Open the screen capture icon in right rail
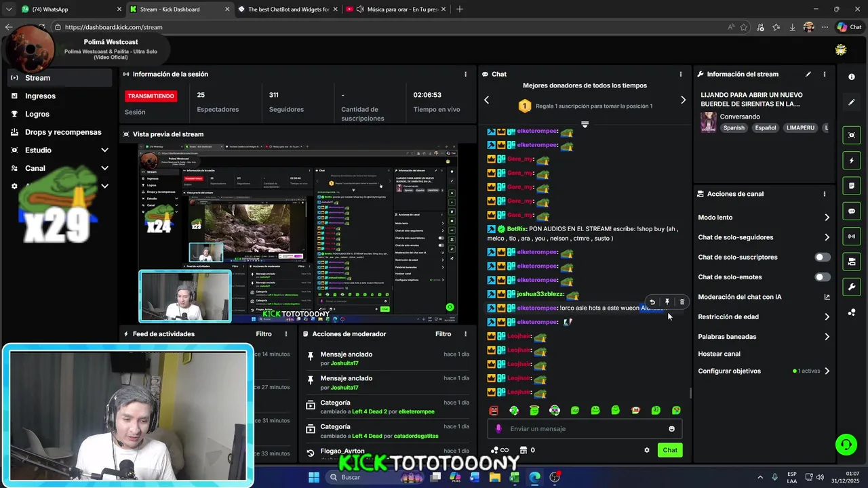 (852, 135)
